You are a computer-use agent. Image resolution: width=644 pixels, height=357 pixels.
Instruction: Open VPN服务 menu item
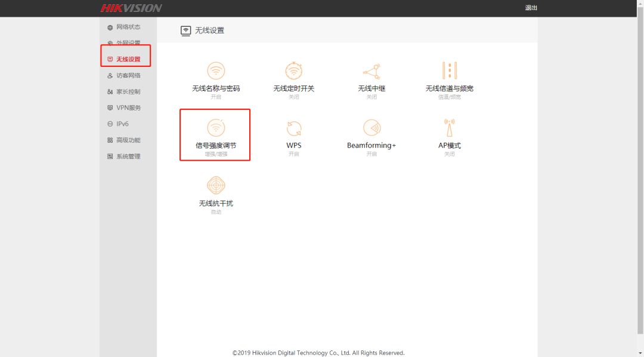pos(129,108)
